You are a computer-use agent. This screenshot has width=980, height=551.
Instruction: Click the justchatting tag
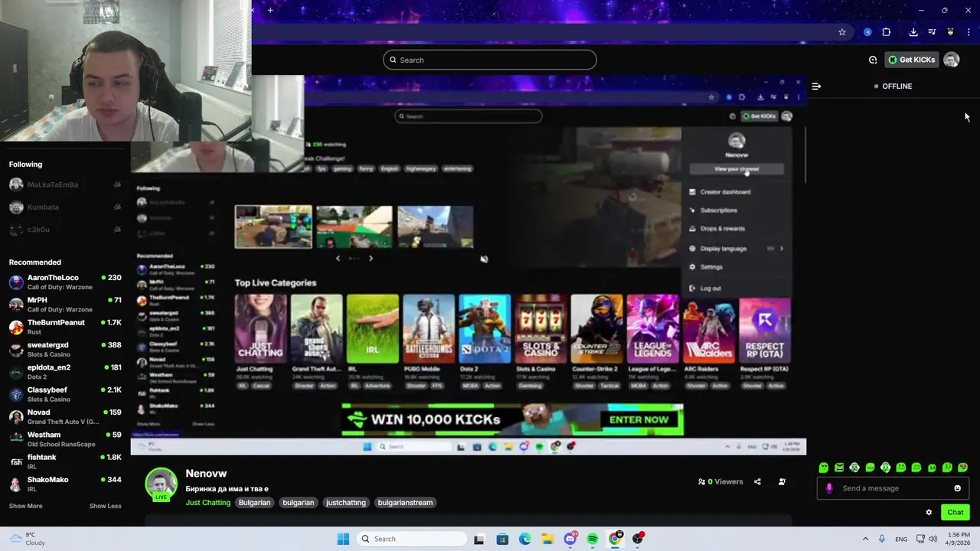[x=346, y=503]
